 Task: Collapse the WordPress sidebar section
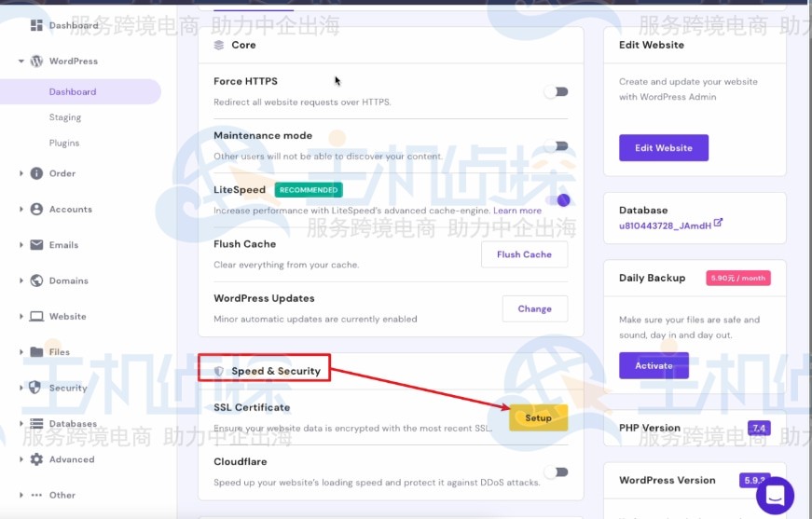click(21, 61)
